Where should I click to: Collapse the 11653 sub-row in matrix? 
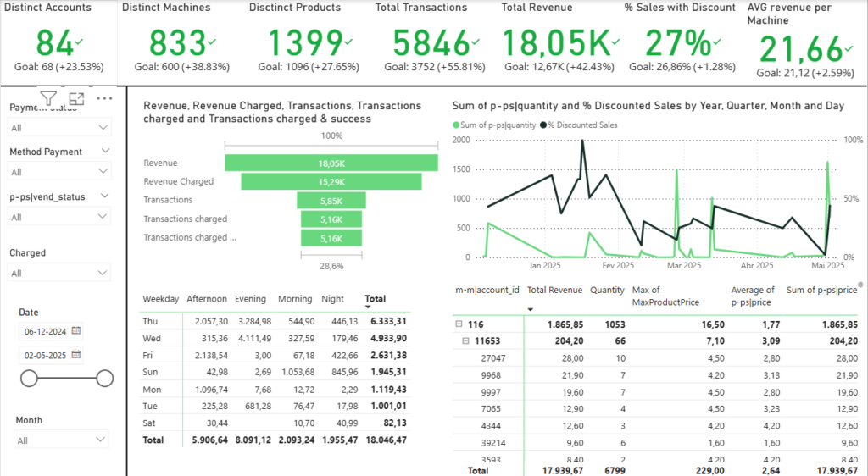point(465,340)
